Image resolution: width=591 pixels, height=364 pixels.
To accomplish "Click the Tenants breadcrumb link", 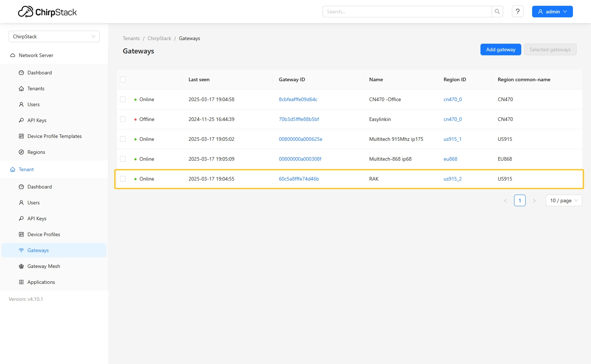I will click(x=131, y=38).
